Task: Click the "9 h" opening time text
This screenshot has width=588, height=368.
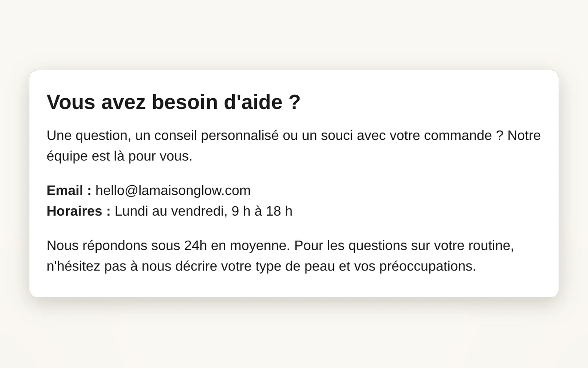Action: pyautogui.click(x=241, y=211)
